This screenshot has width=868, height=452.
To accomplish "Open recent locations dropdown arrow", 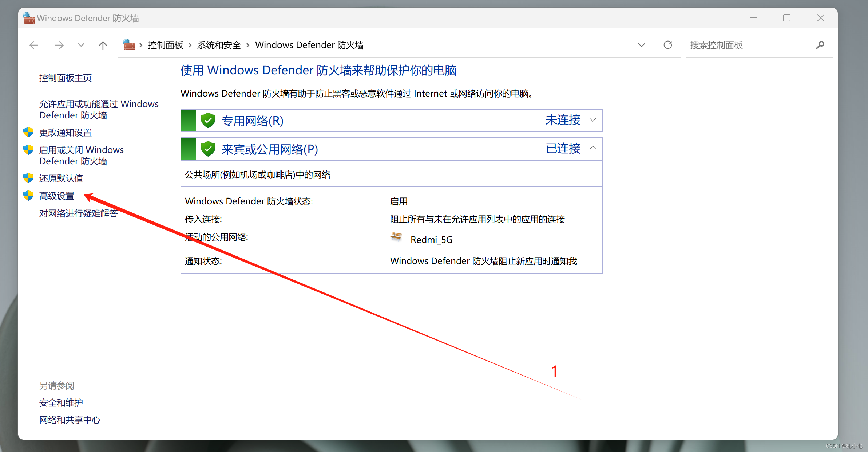I will (81, 45).
